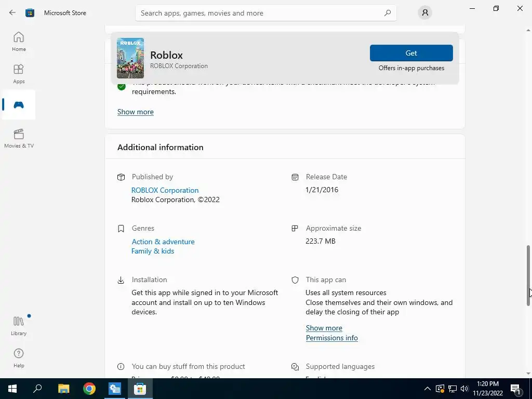Viewport: 532px width, 399px height.
Task: Click the Approximate size icon
Action: [295, 229]
